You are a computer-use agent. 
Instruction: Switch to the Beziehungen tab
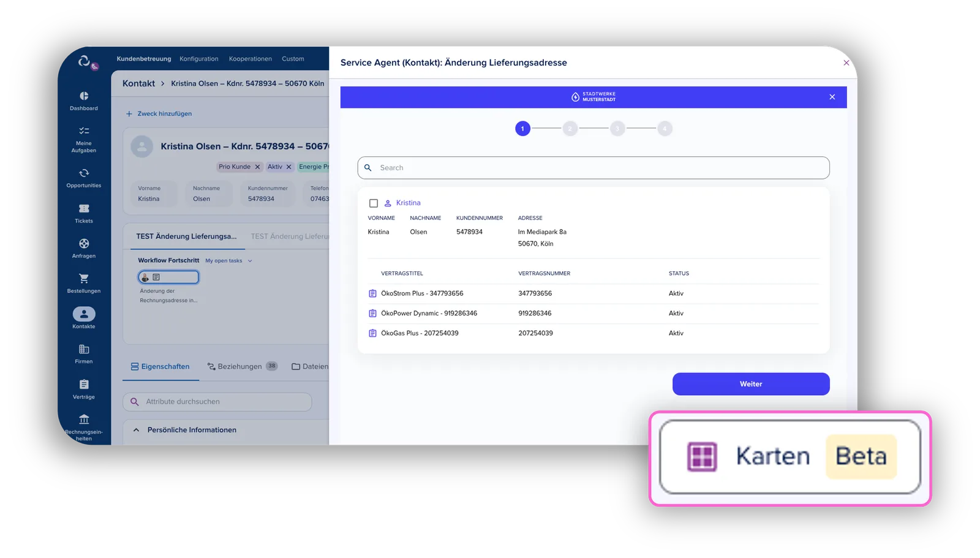(x=243, y=366)
